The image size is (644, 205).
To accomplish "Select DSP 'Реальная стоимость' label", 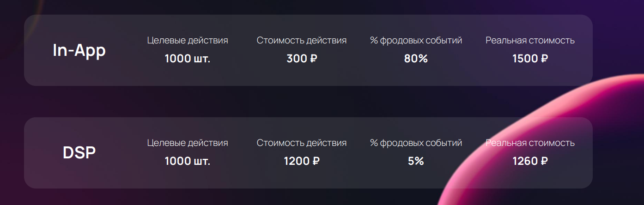I will pos(530,143).
